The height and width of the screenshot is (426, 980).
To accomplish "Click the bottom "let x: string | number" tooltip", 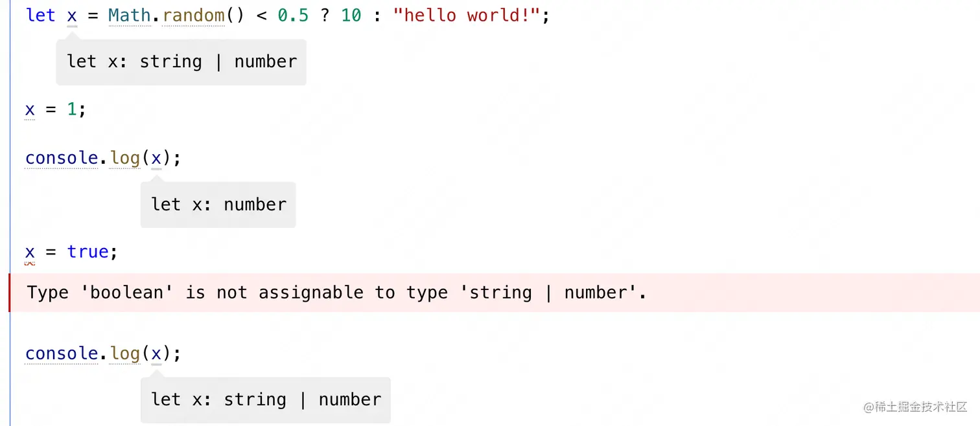I will pos(266,399).
